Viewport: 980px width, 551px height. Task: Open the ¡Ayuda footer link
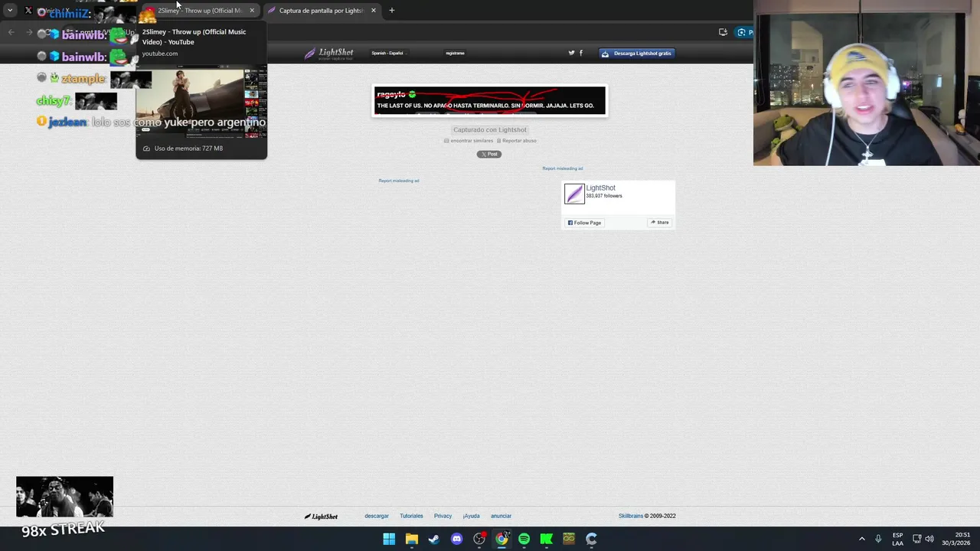[471, 516]
